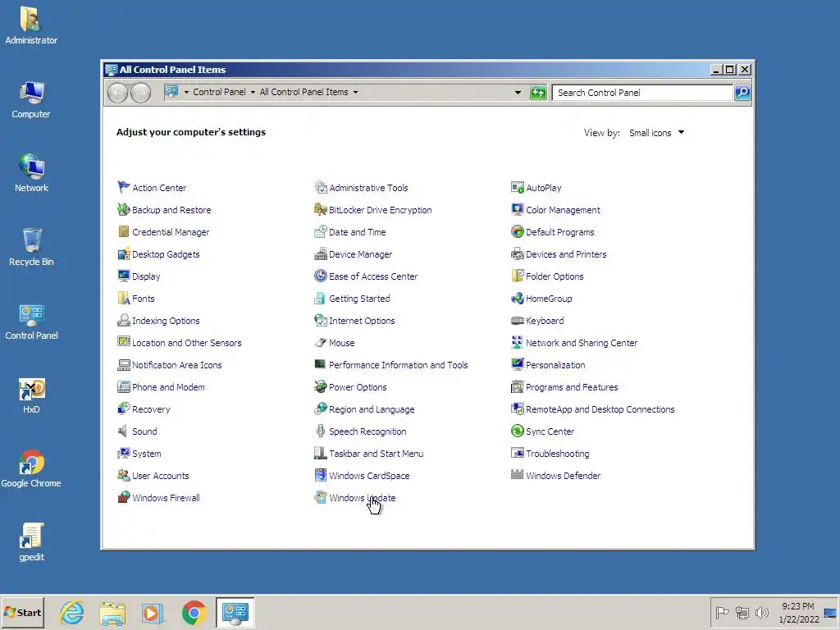Viewport: 840px width, 630px height.
Task: Click the Action Center flag in system tray
Action: (x=722, y=612)
